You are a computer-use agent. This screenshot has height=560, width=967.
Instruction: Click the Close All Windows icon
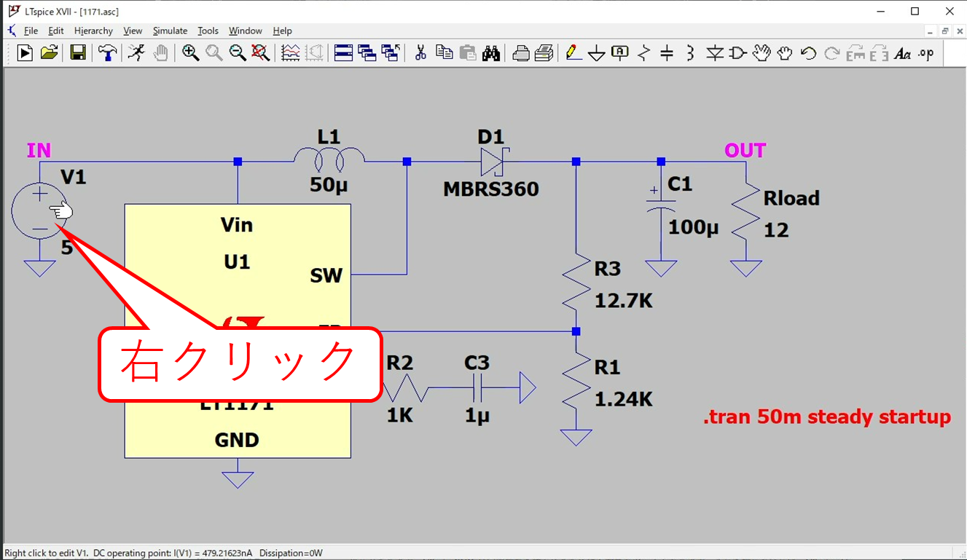[391, 52]
